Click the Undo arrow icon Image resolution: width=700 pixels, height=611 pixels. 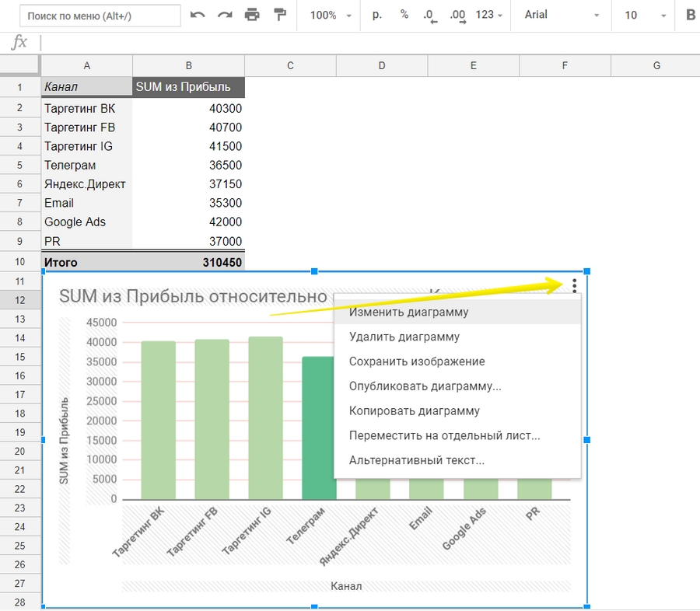click(x=198, y=16)
